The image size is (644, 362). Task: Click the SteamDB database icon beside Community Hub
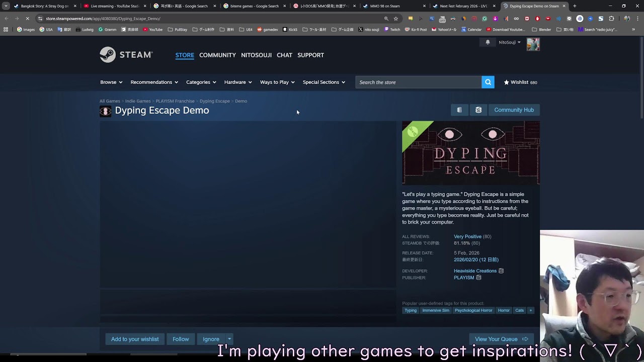tap(478, 110)
